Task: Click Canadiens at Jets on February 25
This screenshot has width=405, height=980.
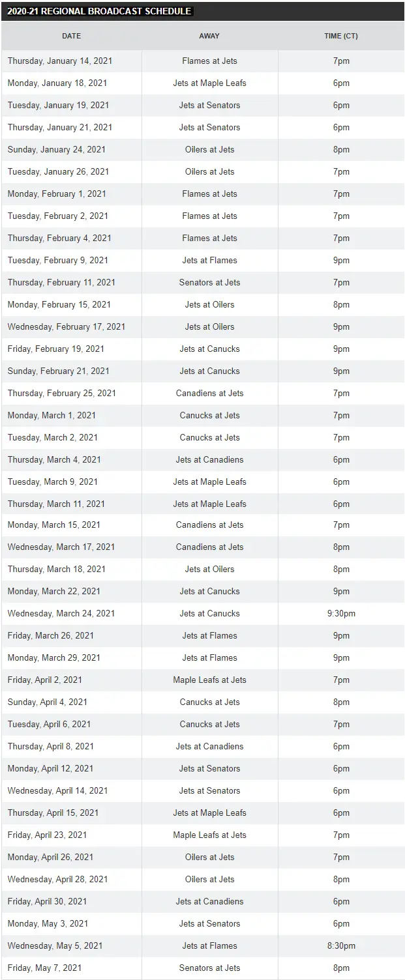Action: click(x=209, y=393)
